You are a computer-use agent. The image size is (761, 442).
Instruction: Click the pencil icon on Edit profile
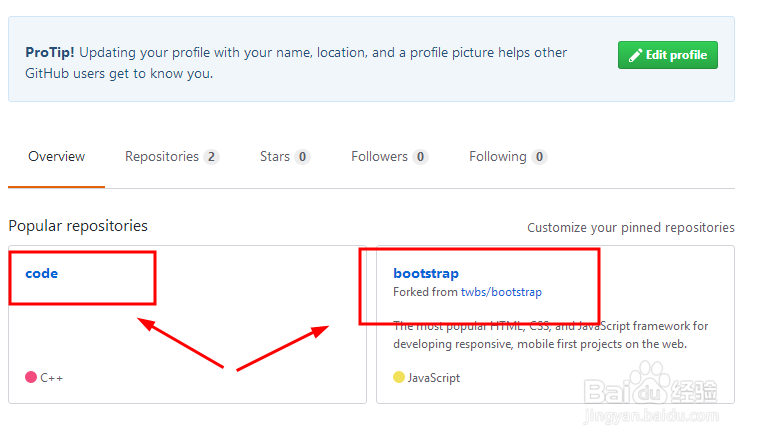coord(635,55)
